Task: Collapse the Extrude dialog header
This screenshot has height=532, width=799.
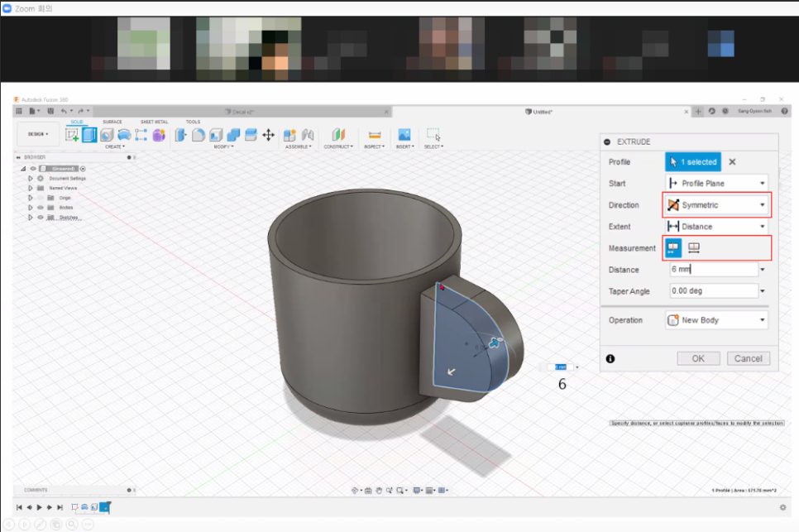Action: coord(607,141)
